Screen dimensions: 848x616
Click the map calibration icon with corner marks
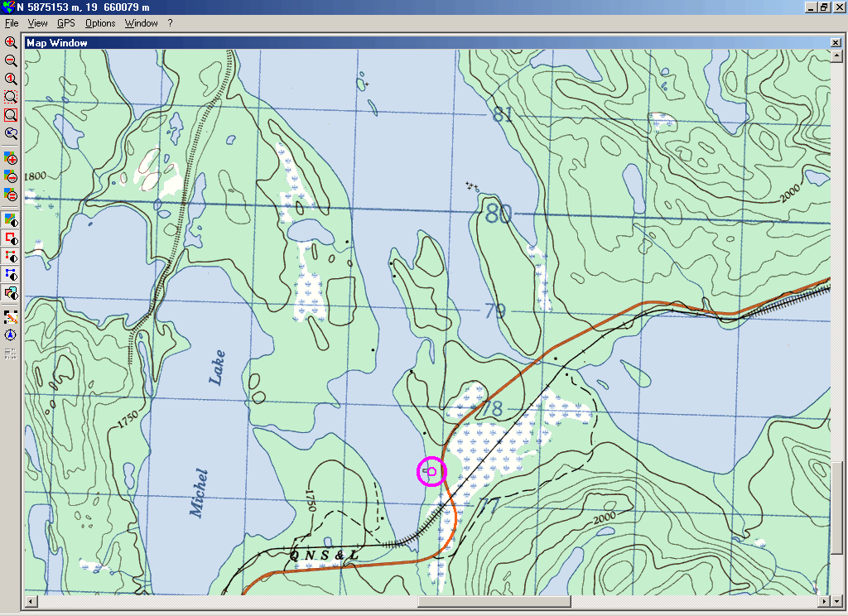point(11,317)
